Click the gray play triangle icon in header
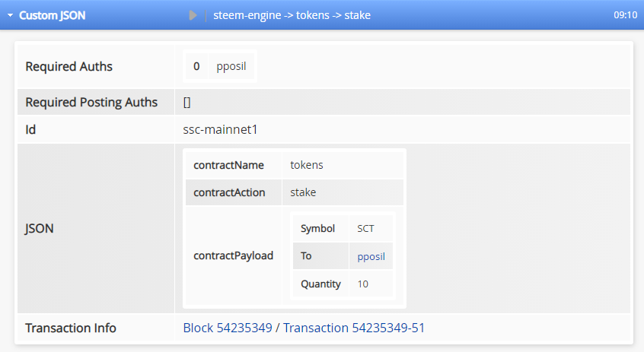644x352 pixels. click(x=193, y=15)
